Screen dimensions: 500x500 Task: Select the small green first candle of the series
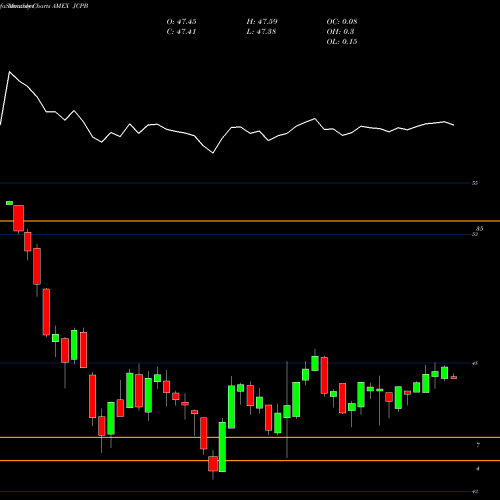(x=9, y=203)
